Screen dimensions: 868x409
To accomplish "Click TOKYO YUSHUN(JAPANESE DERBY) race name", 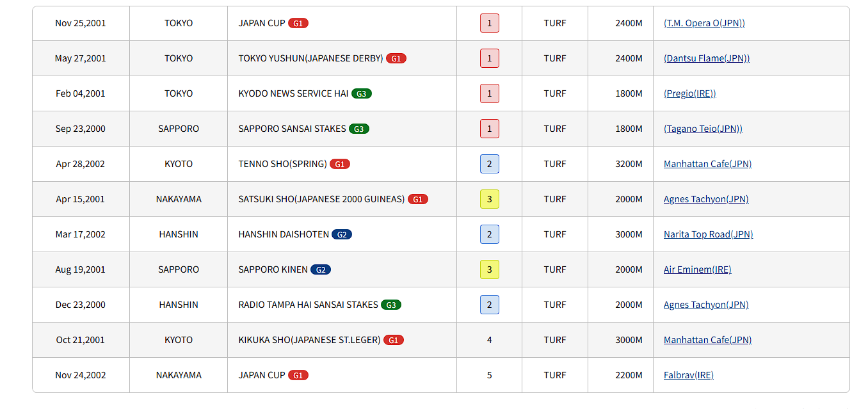I will 310,58.
